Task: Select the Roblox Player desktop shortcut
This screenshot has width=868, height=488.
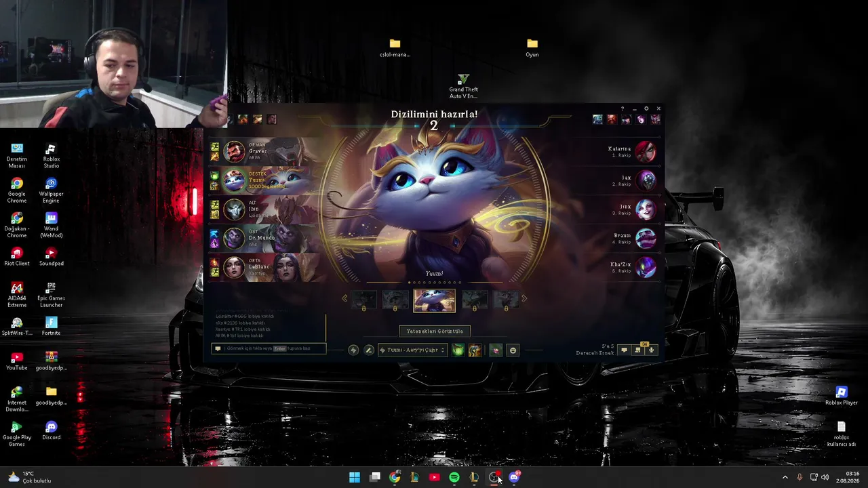Action: pyautogui.click(x=842, y=396)
